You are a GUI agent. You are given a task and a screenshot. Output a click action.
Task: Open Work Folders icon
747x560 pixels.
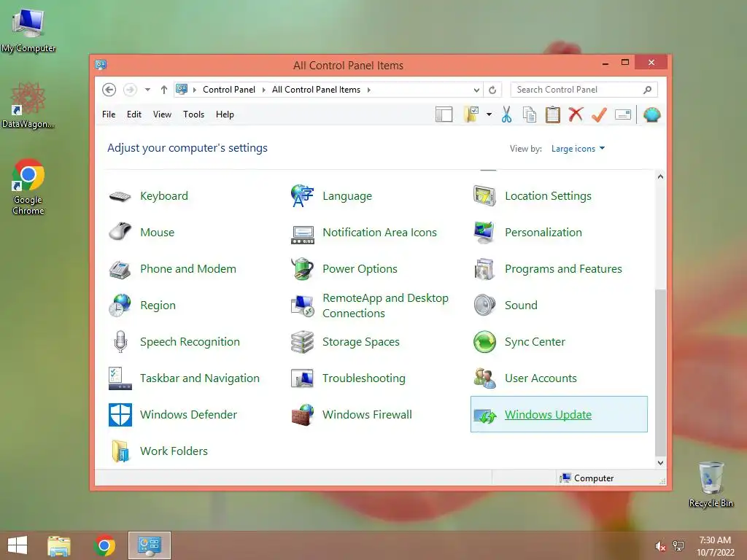click(x=120, y=451)
